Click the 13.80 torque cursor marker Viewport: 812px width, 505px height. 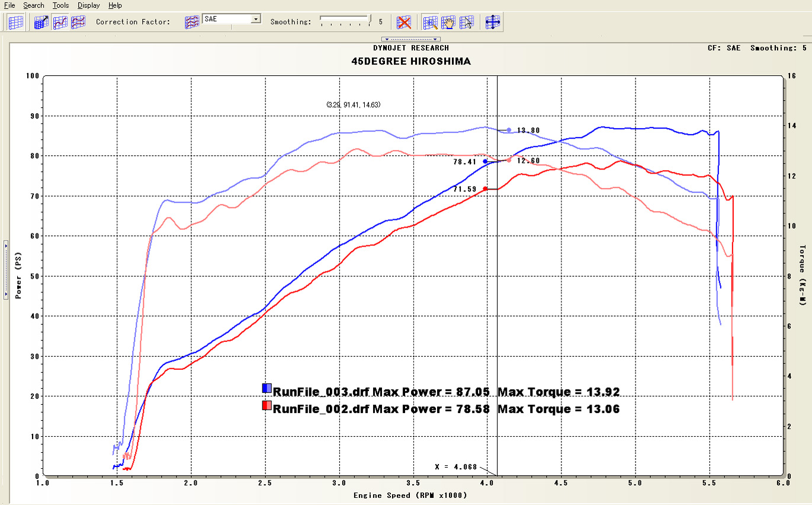pyautogui.click(x=509, y=130)
